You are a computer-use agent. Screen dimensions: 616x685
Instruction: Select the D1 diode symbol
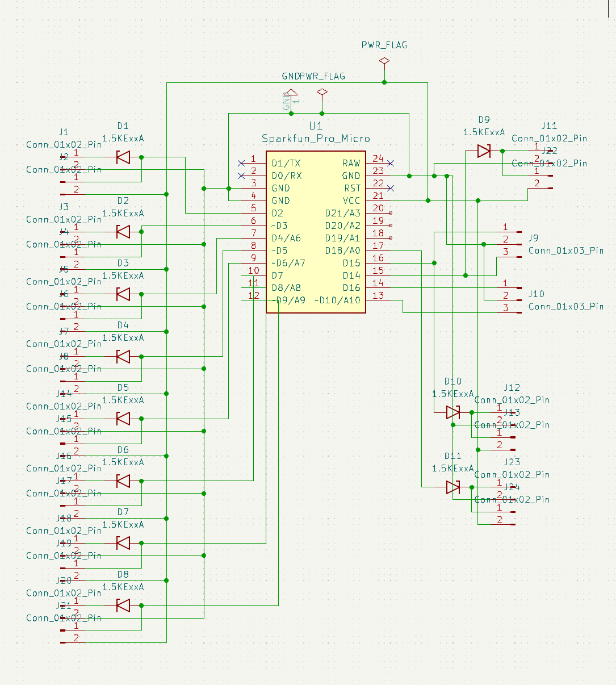click(123, 157)
